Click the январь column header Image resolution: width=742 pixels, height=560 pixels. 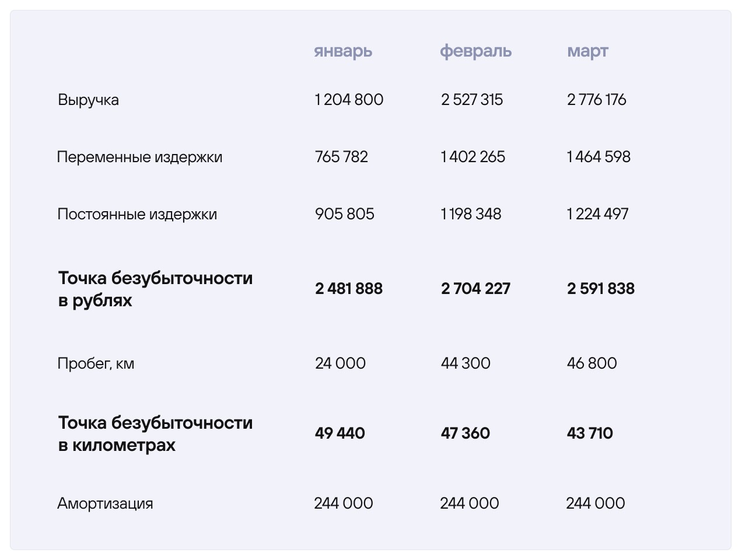[x=343, y=51]
